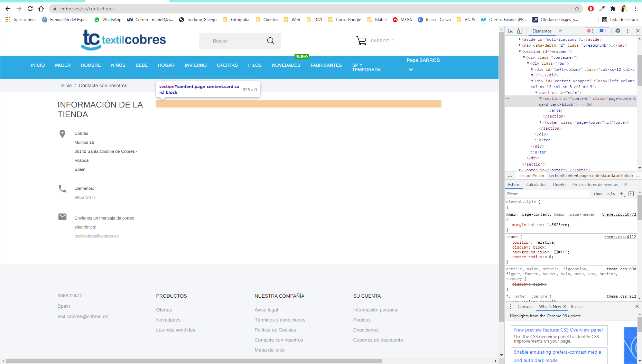Screen dimensions: 642x364
Task: Click the map location pin icon
Action: tap(62, 134)
